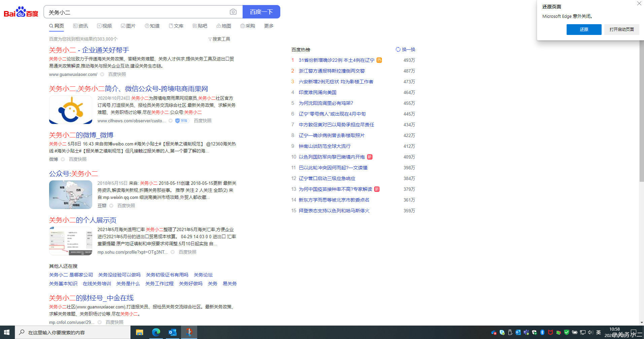This screenshot has height=339, width=644.
Task: Open result 关务小二 - 企业通关好帮手
Action: (89, 50)
